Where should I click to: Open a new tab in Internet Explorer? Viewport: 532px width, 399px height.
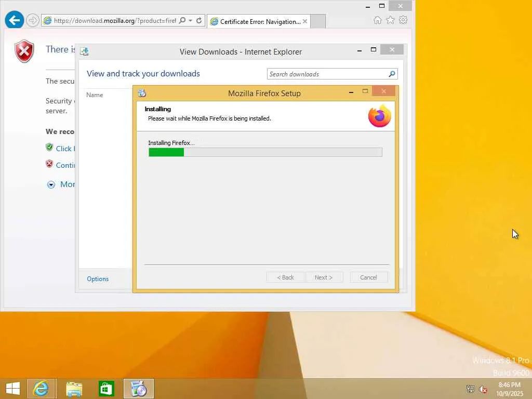[x=318, y=21]
